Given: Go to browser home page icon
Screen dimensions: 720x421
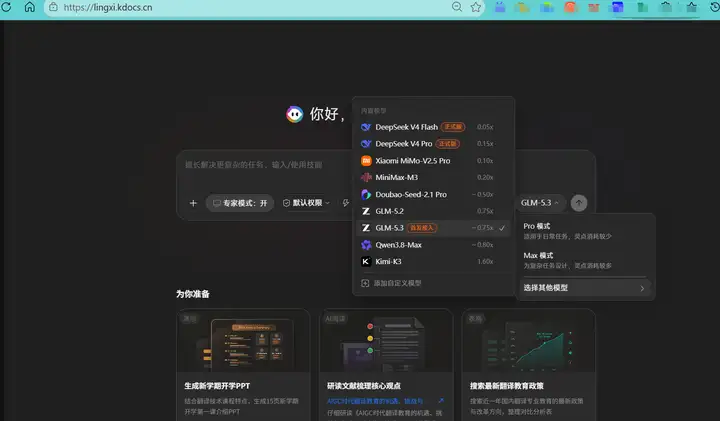Looking at the screenshot, I should pos(30,7).
